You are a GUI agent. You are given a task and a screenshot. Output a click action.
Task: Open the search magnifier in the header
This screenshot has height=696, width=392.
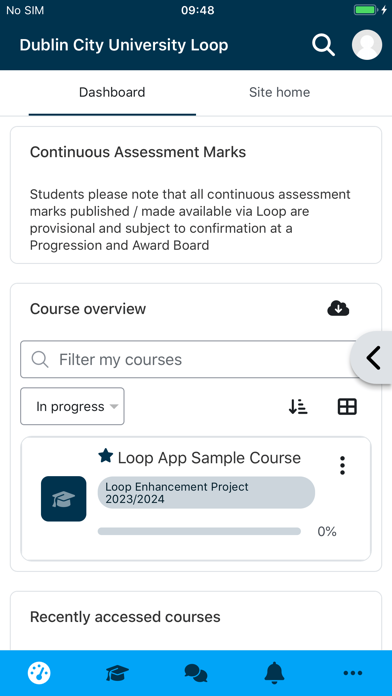pyautogui.click(x=323, y=45)
